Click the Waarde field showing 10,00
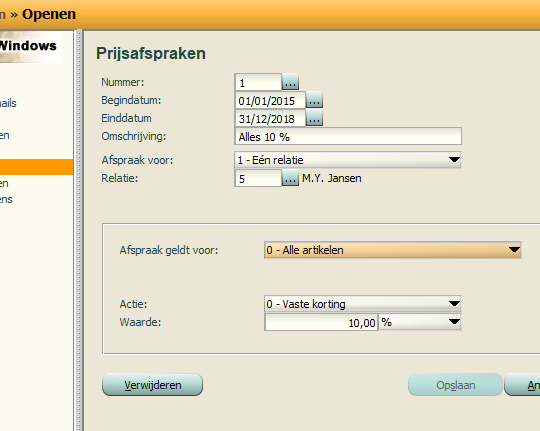 (321, 322)
